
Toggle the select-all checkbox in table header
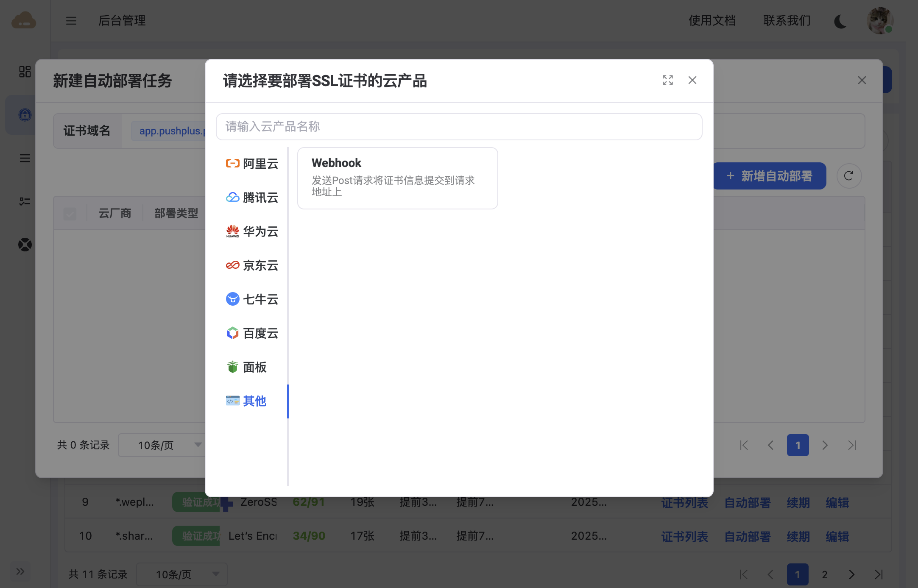(x=70, y=214)
